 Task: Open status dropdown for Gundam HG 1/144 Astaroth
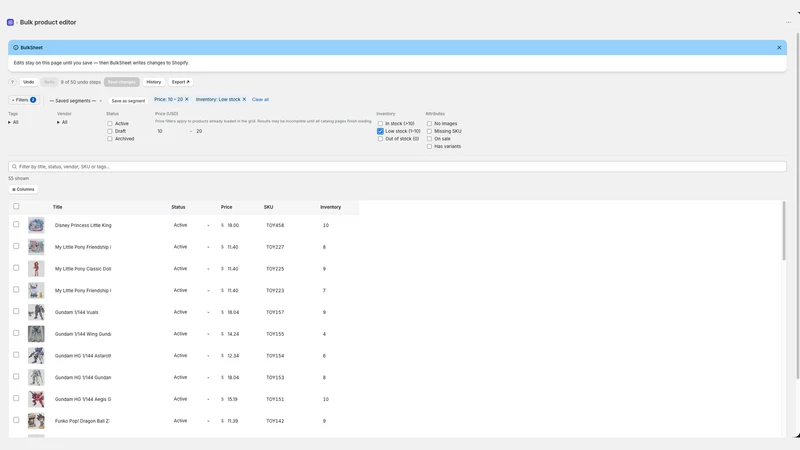tap(191, 356)
